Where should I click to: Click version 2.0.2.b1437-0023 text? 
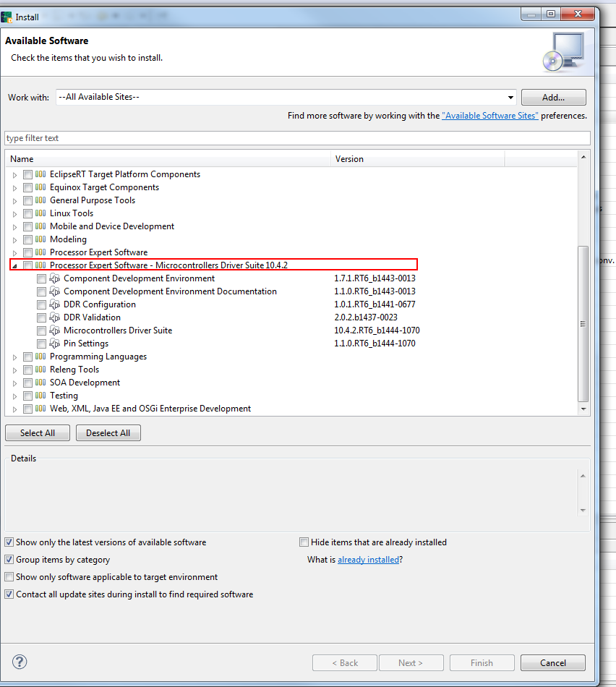[x=366, y=317]
